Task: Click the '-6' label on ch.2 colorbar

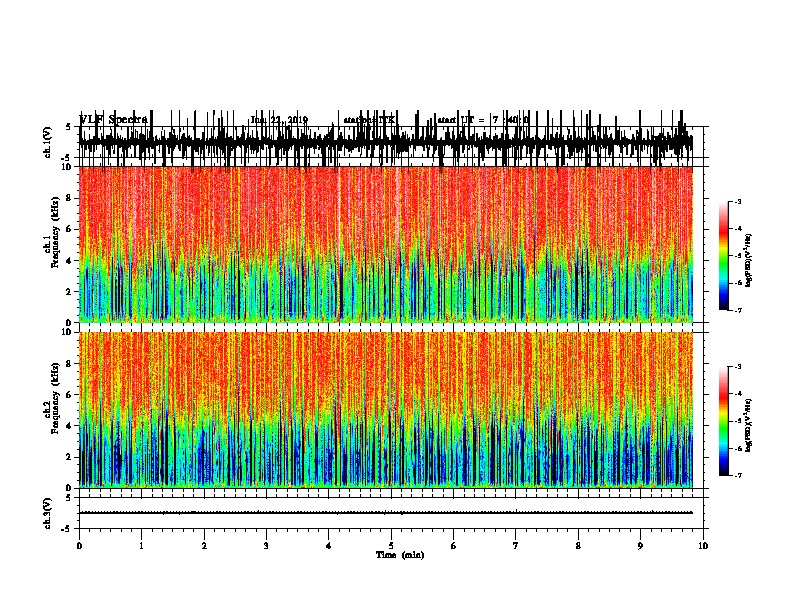Action: point(738,448)
